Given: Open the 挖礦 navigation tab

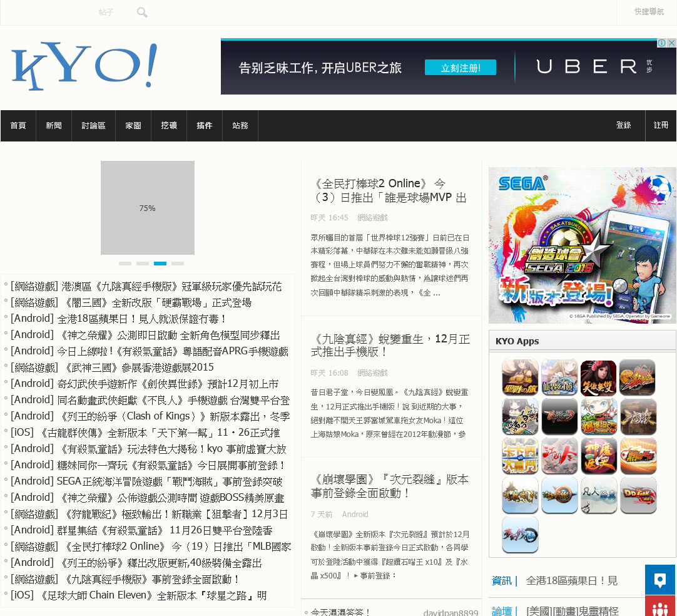Looking at the screenshot, I should click(x=169, y=126).
